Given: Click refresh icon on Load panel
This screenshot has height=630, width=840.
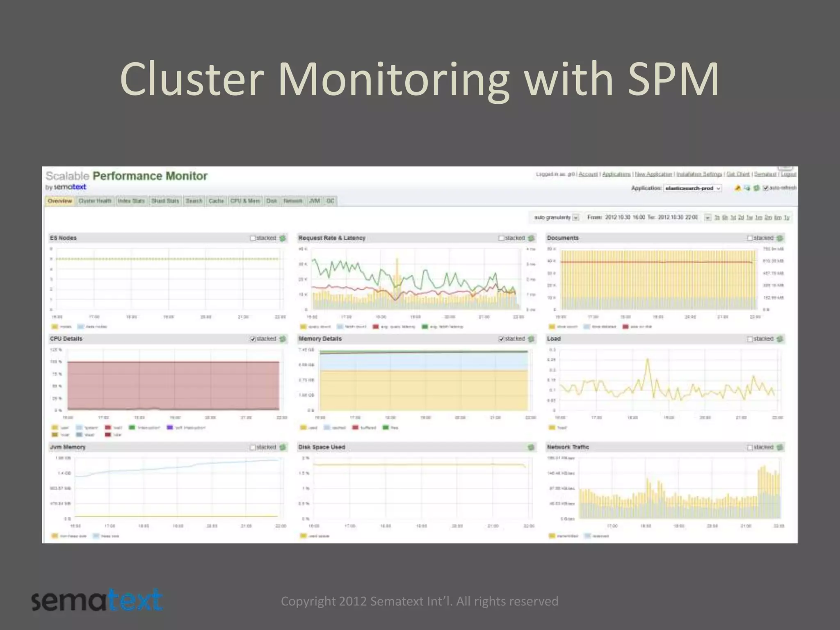Looking at the screenshot, I should coord(780,339).
